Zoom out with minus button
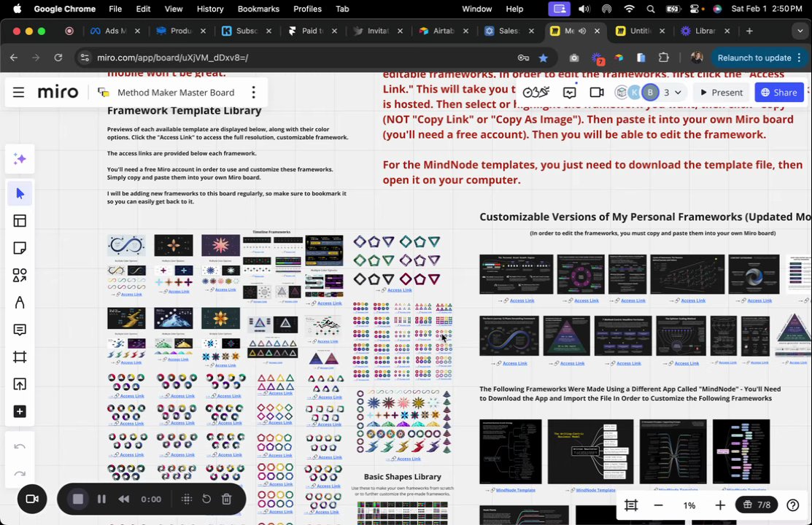 (x=658, y=505)
